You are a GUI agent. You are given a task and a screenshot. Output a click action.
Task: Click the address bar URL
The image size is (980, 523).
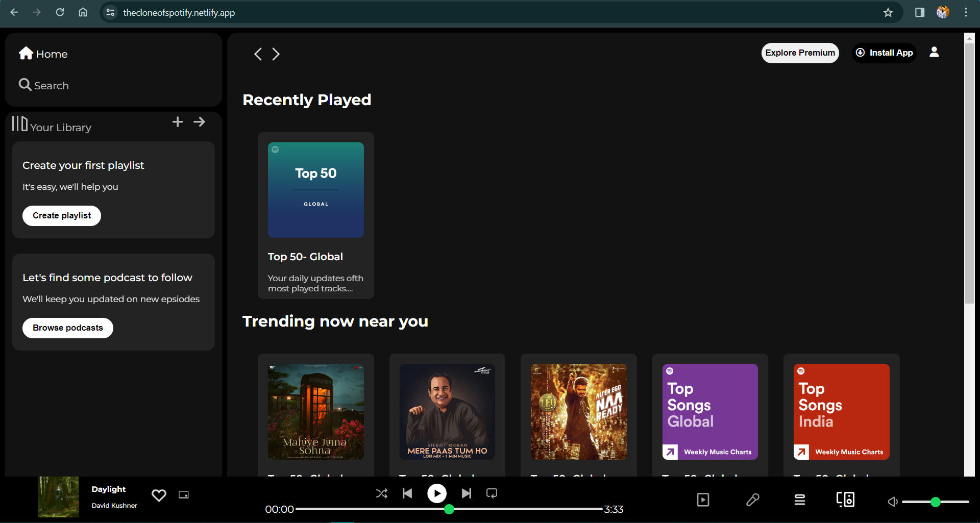179,13
